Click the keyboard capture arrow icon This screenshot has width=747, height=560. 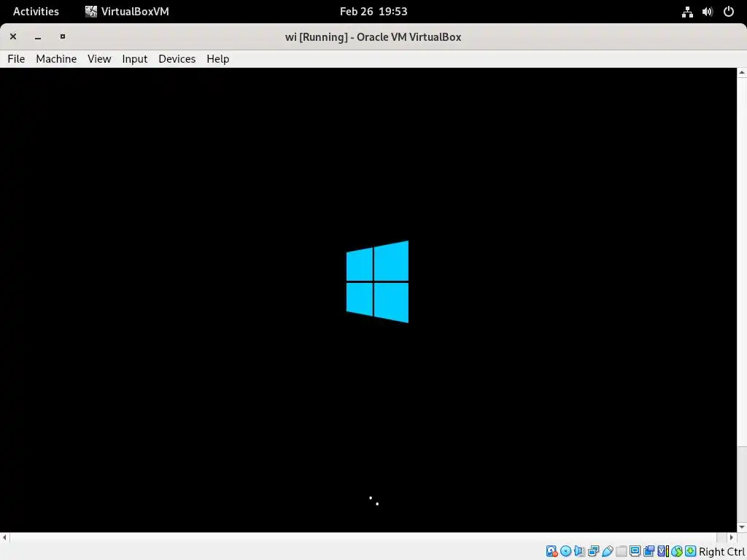click(x=691, y=551)
